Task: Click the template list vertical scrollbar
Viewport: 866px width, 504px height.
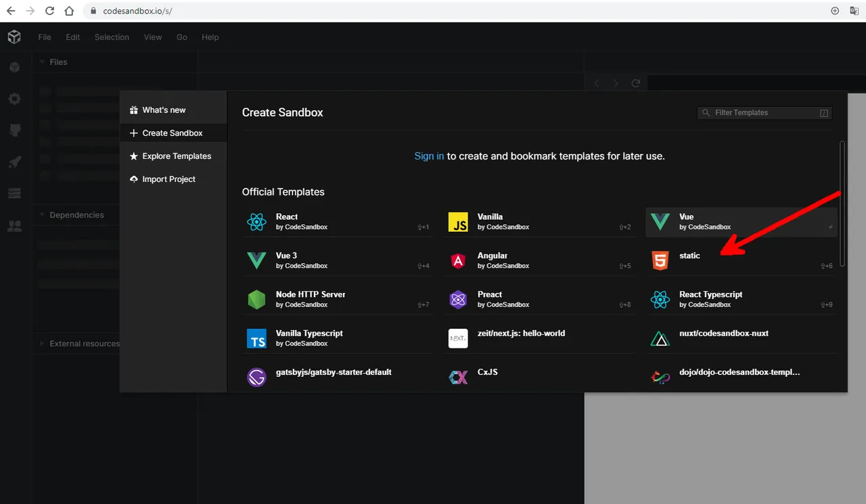Action: (842, 203)
